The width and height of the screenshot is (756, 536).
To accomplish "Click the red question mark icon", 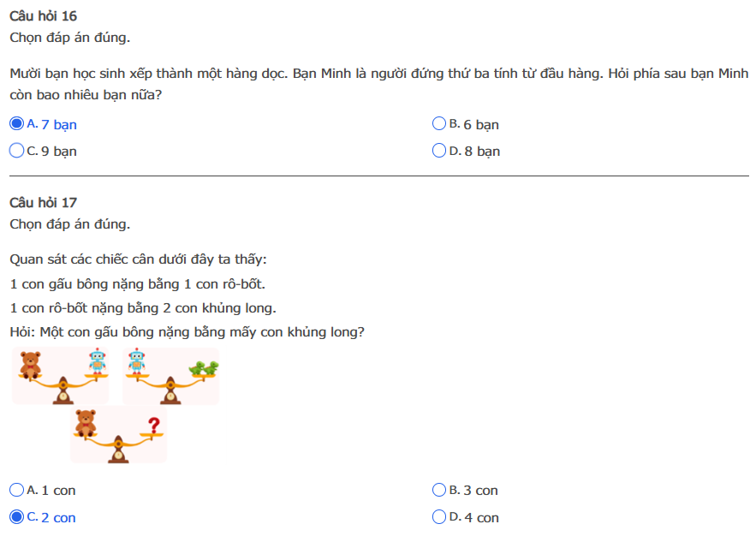I will pos(153,425).
